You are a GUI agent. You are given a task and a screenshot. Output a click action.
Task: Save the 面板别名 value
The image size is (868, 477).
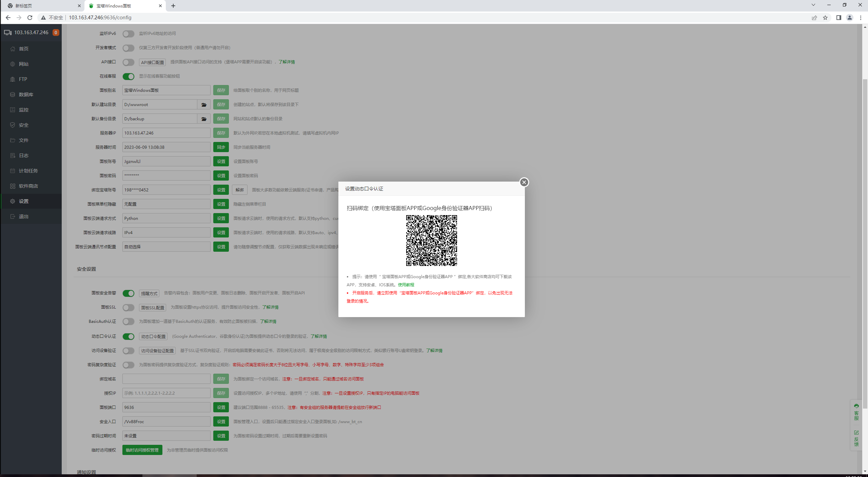point(221,90)
